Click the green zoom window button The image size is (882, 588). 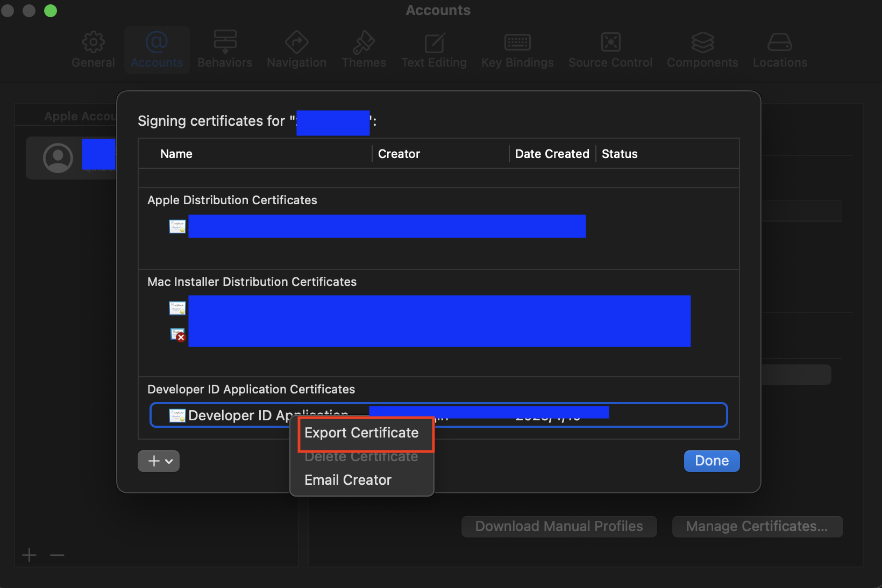tap(51, 11)
